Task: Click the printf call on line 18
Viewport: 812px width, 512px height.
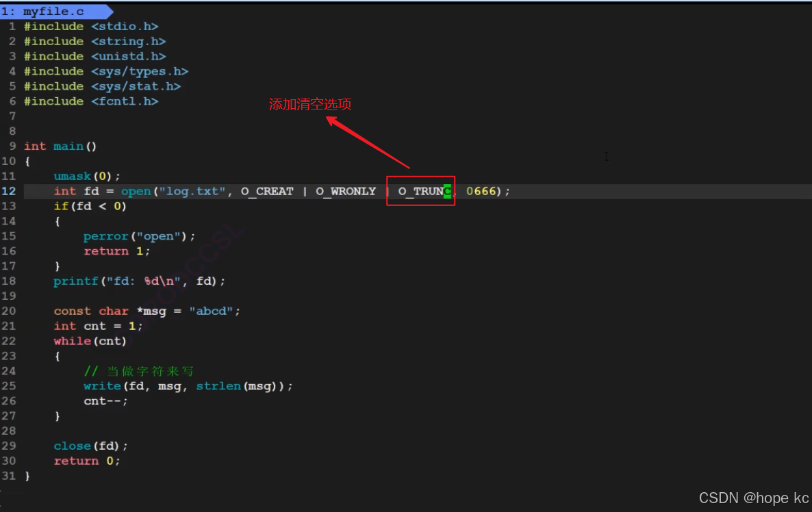Action: coord(139,281)
